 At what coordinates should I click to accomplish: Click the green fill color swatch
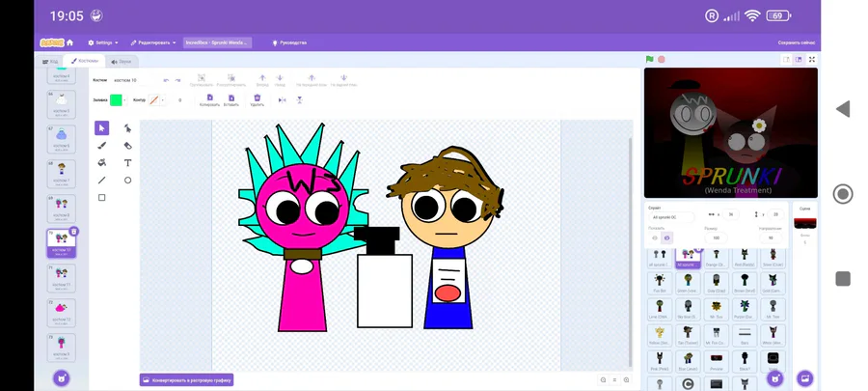pos(116,100)
